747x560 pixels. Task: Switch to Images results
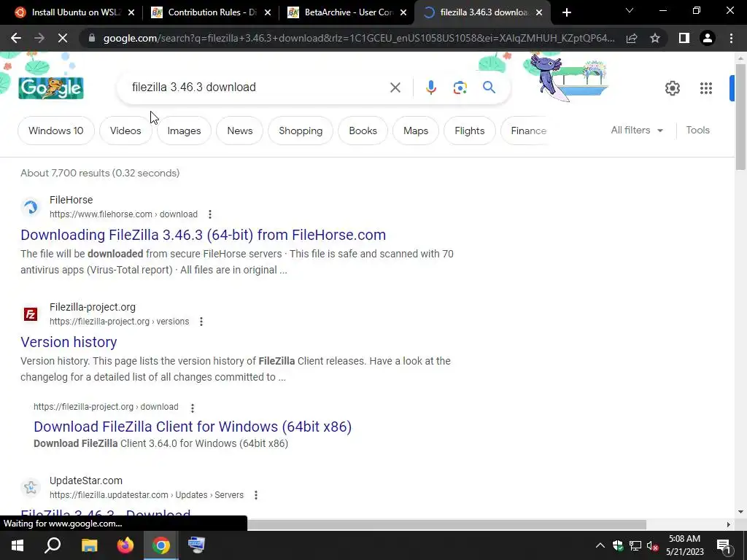tap(184, 131)
